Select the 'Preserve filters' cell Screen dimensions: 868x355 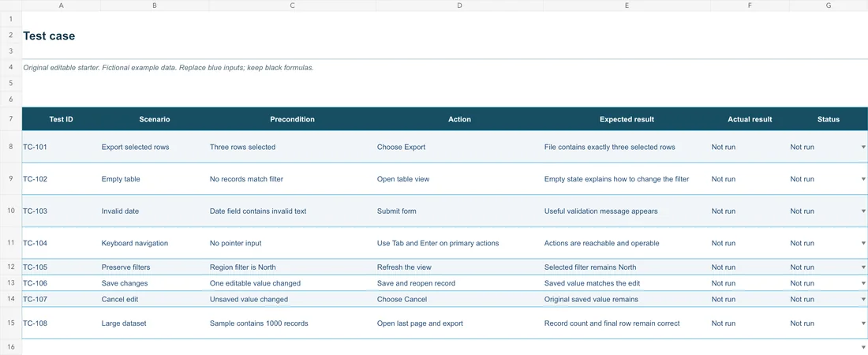155,267
